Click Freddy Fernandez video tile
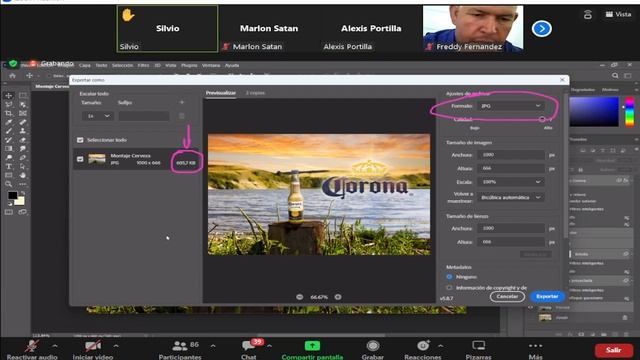640x360 pixels. click(x=473, y=29)
